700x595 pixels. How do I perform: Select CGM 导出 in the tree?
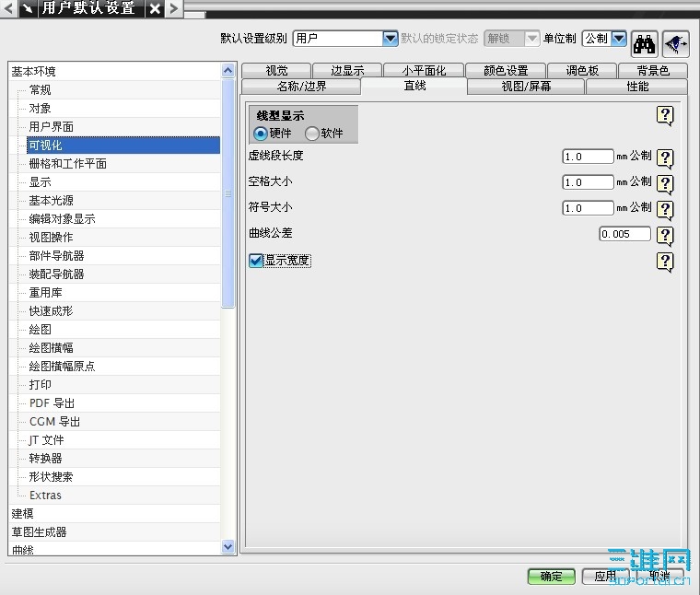[x=54, y=421]
